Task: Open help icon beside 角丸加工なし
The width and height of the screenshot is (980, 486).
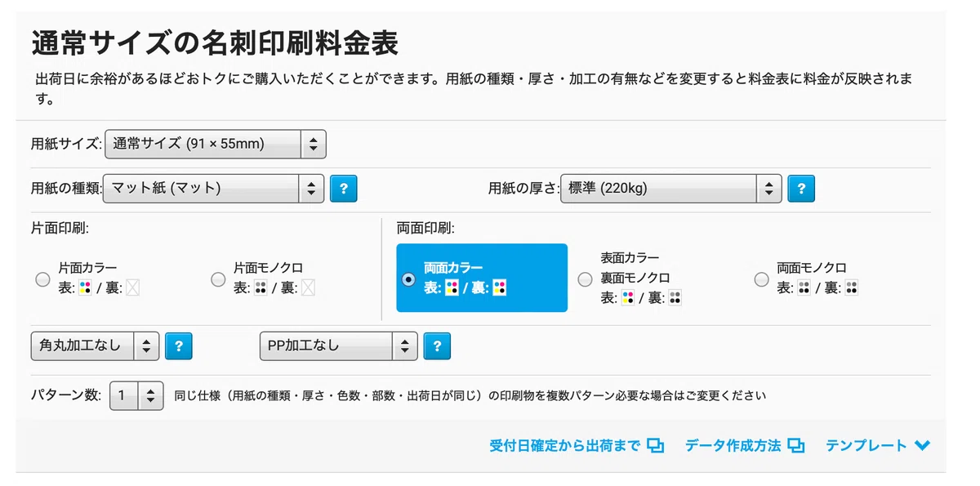Action: pyautogui.click(x=178, y=346)
